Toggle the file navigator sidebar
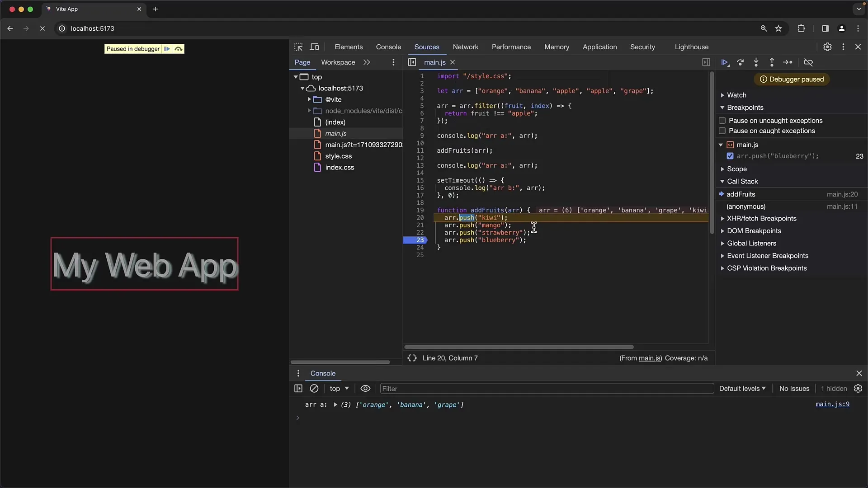The width and height of the screenshot is (868, 488). pos(412,62)
